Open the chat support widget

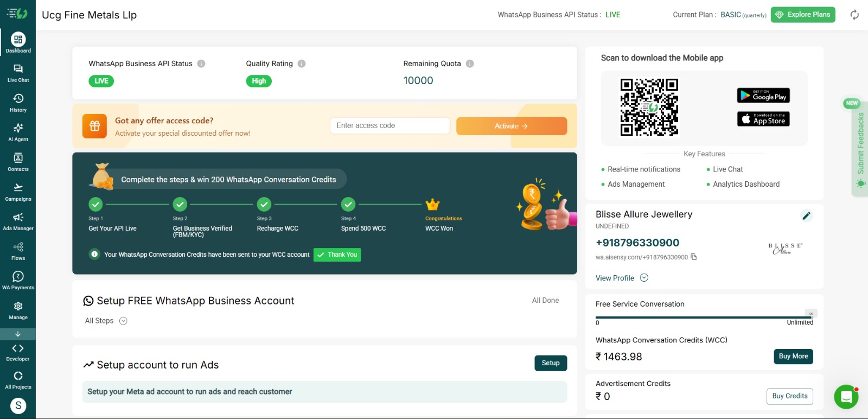846,397
